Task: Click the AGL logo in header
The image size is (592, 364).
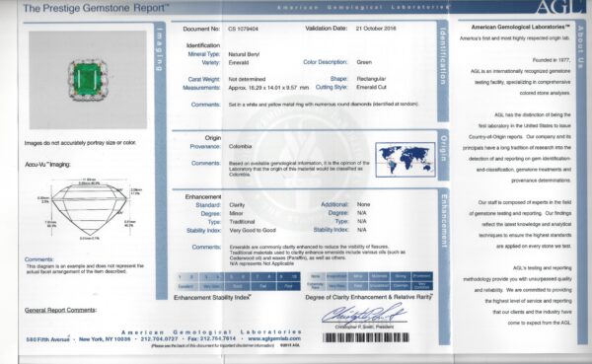Action: click(559, 7)
